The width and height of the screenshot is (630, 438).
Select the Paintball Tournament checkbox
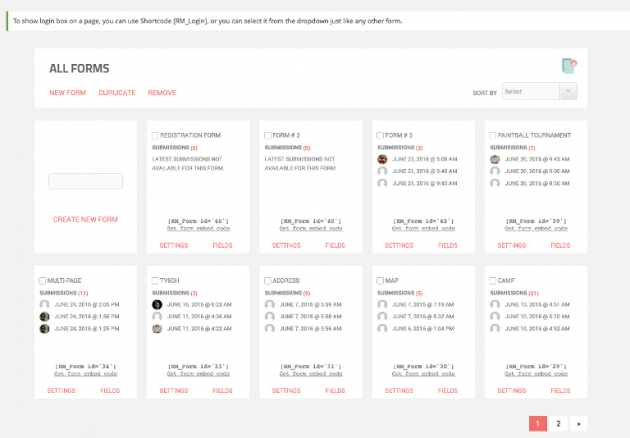pos(493,135)
